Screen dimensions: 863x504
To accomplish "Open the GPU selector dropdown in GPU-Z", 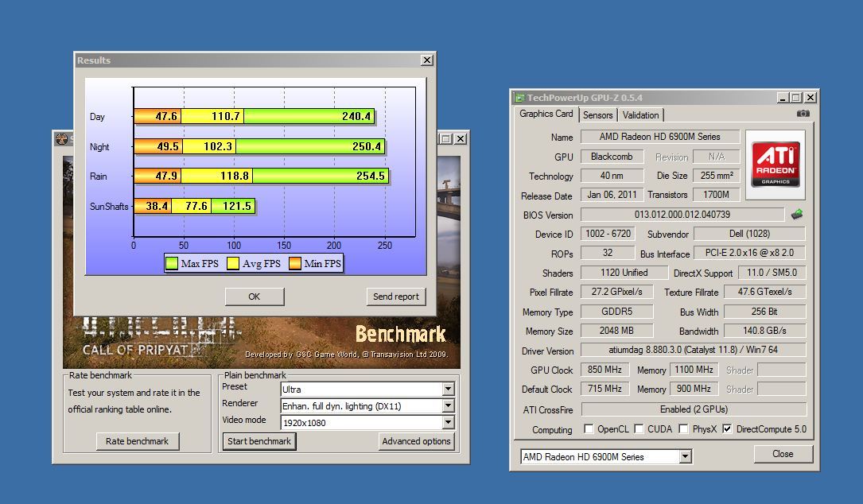I will 685,456.
